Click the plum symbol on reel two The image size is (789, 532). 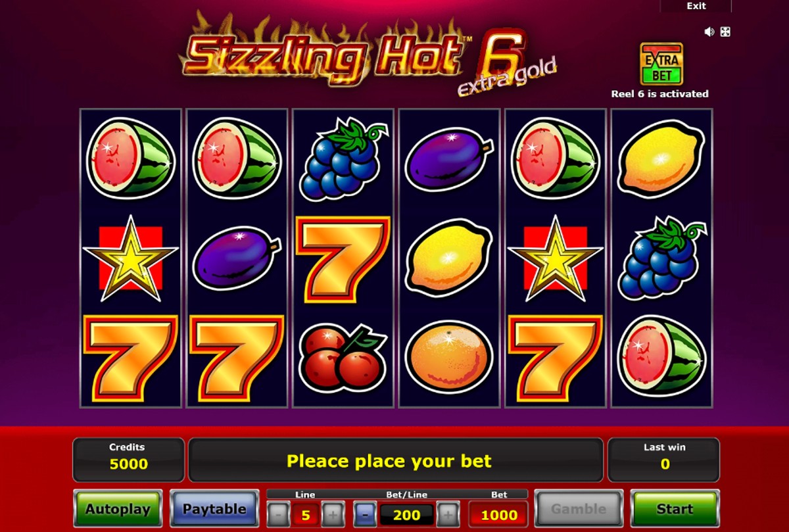click(237, 258)
